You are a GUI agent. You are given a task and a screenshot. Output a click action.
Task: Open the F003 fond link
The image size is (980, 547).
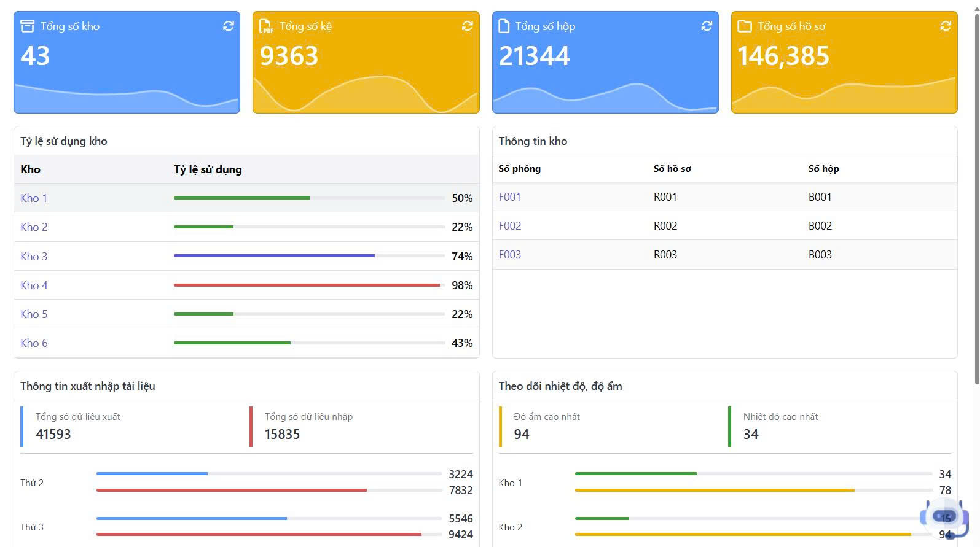[x=509, y=255]
